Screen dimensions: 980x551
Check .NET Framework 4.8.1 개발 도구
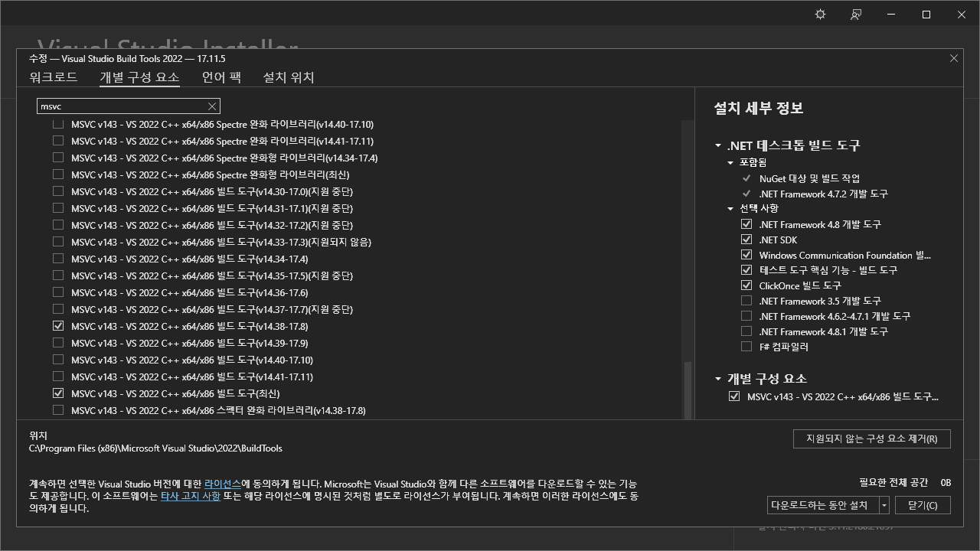[746, 331]
